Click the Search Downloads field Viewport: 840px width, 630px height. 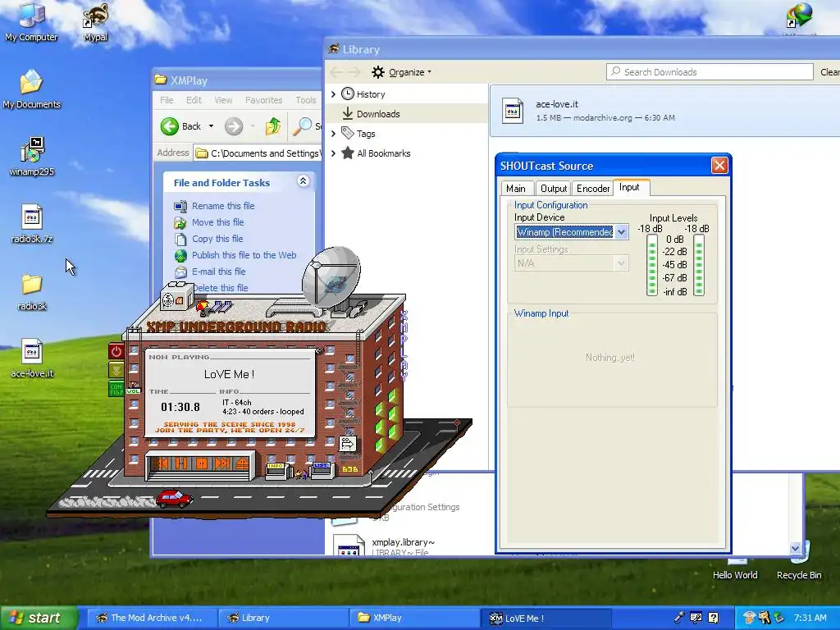coord(710,72)
